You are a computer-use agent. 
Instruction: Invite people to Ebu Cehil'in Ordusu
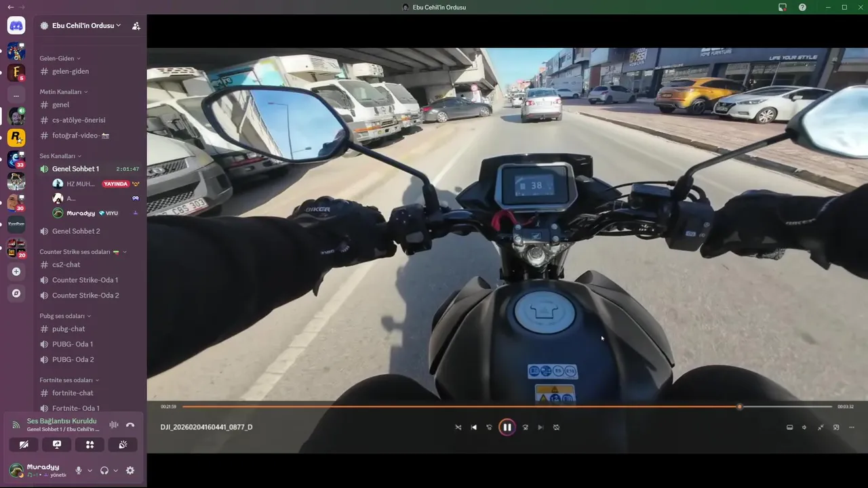136,26
